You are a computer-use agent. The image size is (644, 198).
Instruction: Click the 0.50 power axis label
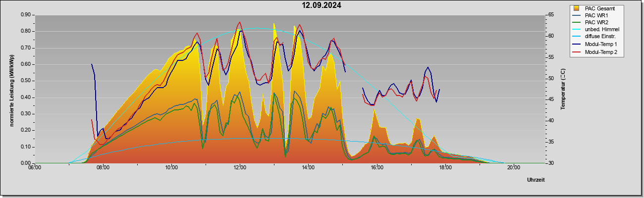click(x=26, y=81)
